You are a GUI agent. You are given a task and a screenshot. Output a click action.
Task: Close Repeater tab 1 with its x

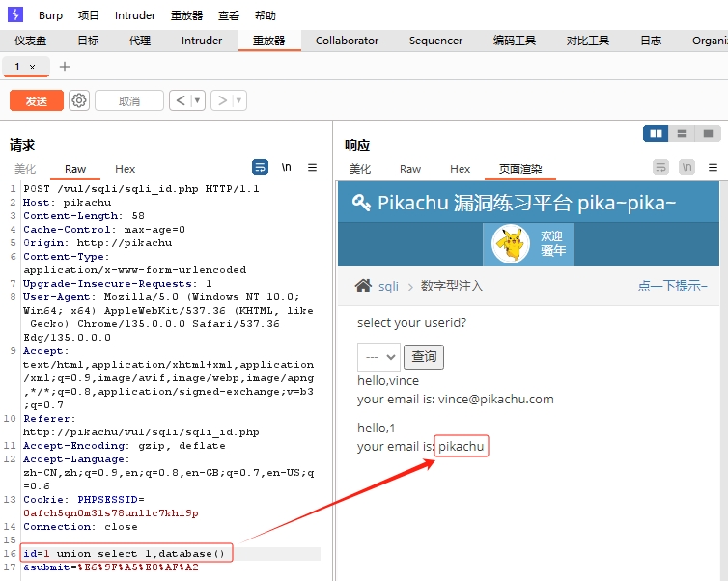pos(33,68)
